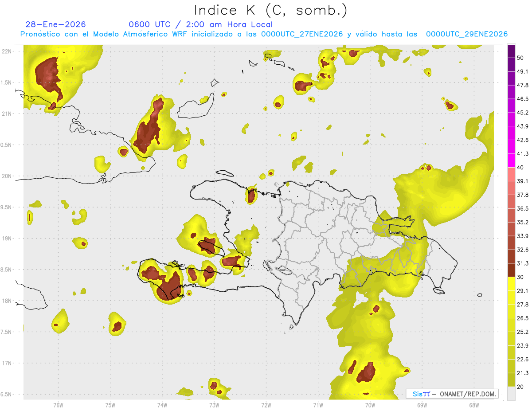The width and height of the screenshot is (532, 411).
Task: Click the "18N" latitude axis label
Action: click(6, 301)
